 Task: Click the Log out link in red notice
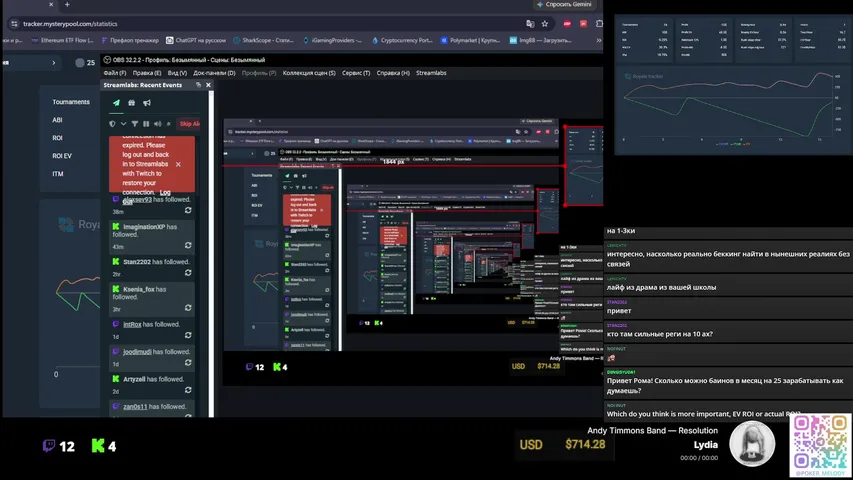(165, 193)
